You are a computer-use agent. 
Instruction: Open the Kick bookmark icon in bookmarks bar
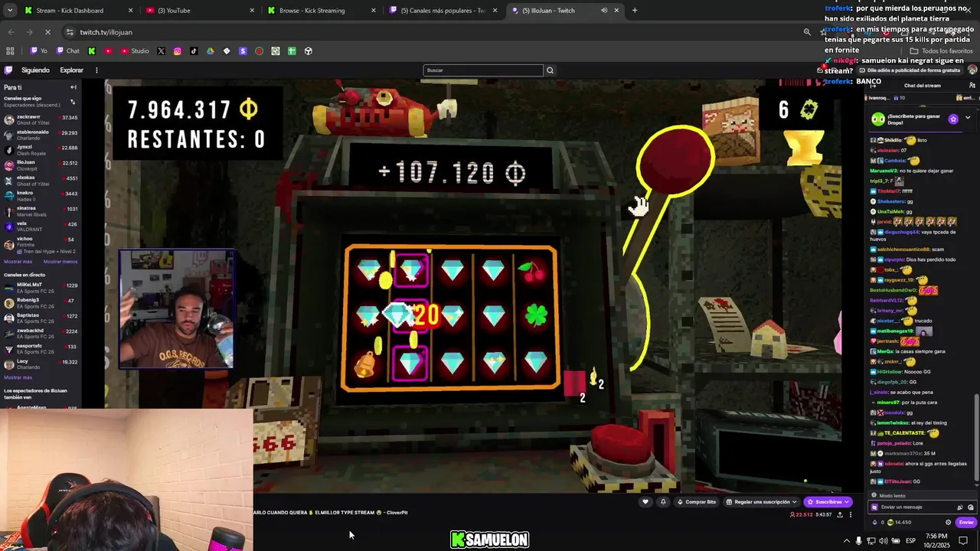(x=92, y=51)
